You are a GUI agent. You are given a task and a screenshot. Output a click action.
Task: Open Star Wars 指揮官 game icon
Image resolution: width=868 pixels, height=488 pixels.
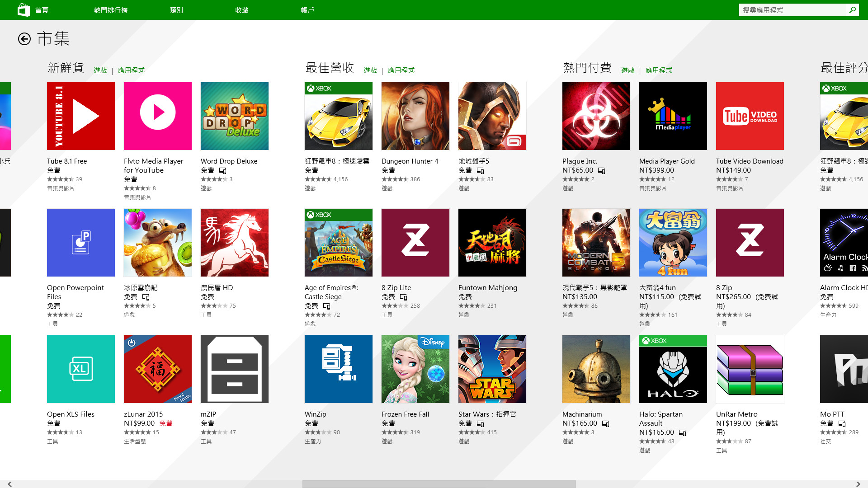click(492, 369)
